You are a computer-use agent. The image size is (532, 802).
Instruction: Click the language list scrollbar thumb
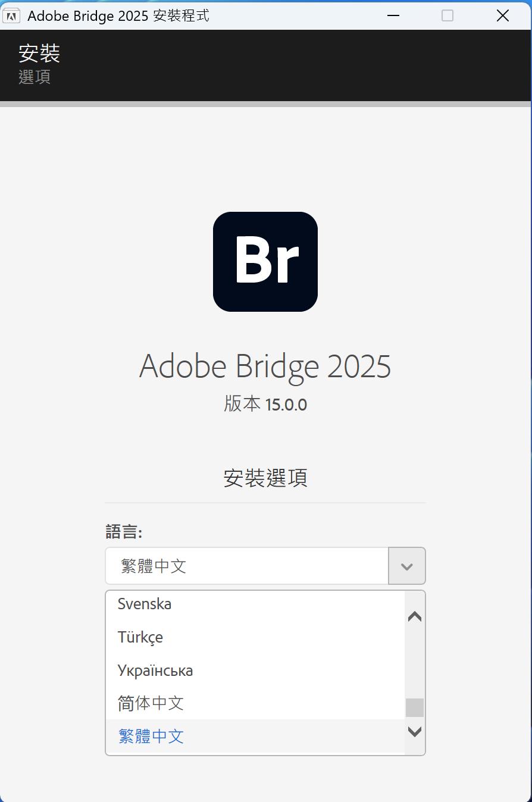[x=415, y=707]
